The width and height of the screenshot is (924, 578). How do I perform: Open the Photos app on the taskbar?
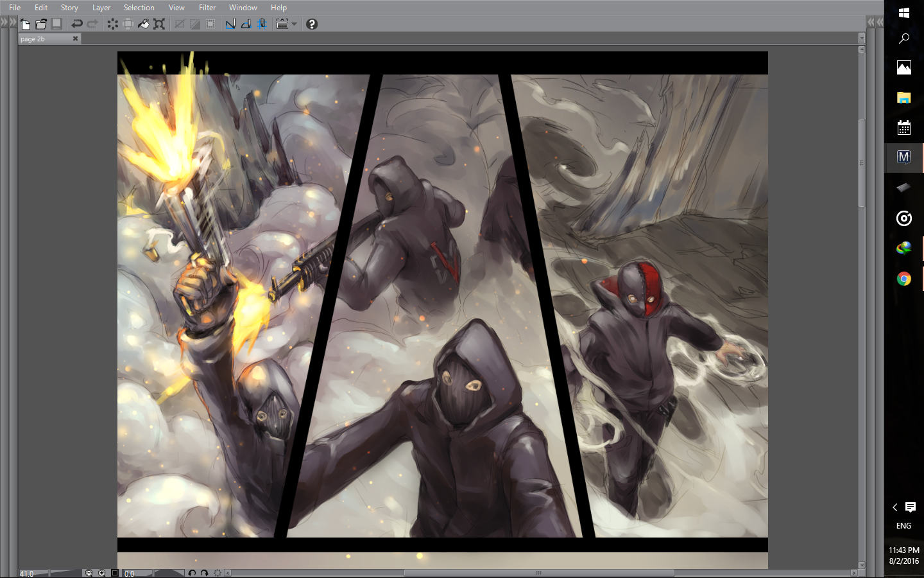coord(904,67)
